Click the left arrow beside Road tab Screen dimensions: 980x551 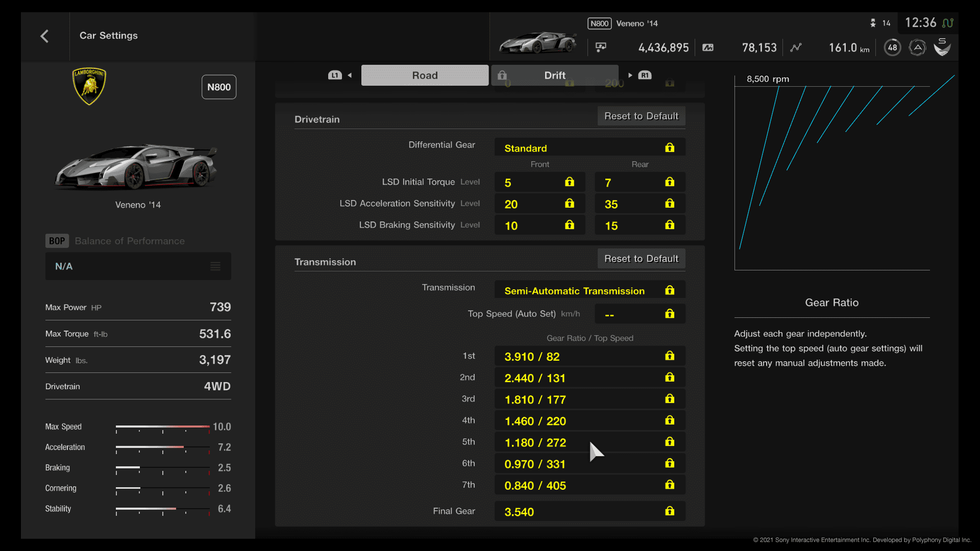coord(350,76)
